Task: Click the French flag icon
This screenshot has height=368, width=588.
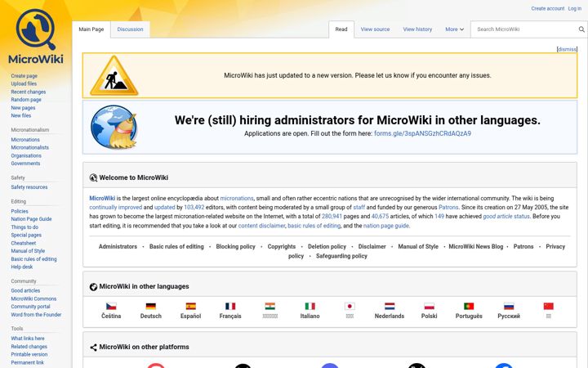Action: (x=230, y=306)
